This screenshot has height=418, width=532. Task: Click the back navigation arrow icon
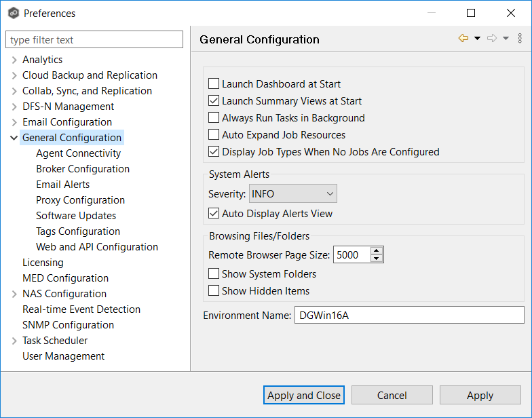pos(463,39)
